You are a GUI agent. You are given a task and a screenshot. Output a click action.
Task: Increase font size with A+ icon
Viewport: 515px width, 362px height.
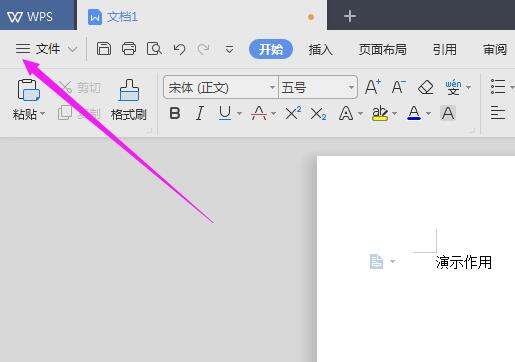click(x=372, y=87)
